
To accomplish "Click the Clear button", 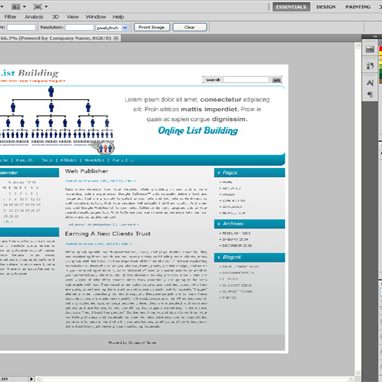I will point(190,27).
